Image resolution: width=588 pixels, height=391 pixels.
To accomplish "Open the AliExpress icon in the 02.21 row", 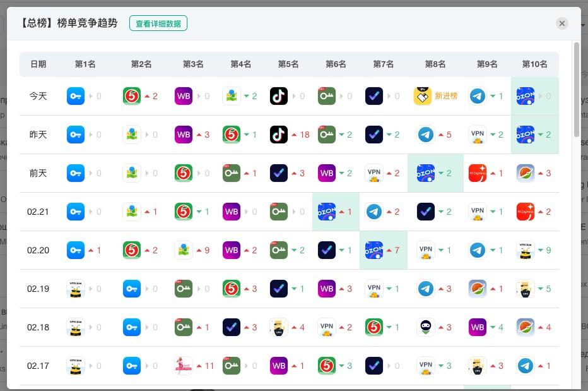I will tap(526, 212).
